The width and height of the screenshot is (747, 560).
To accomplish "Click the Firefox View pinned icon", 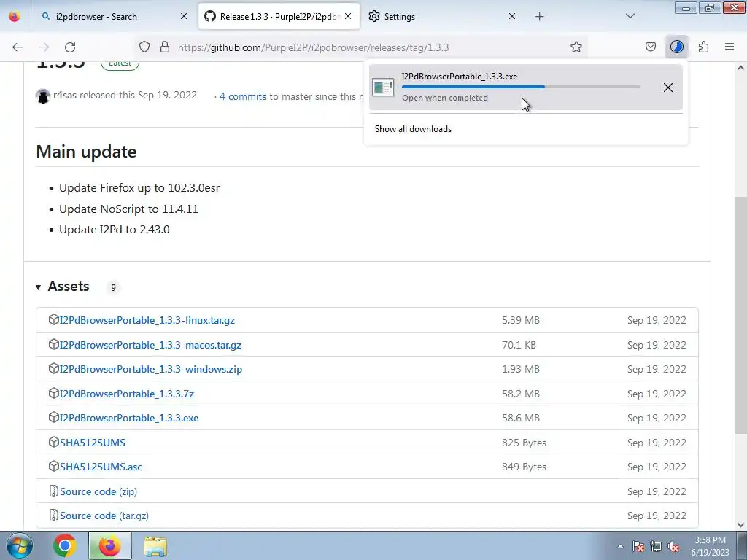I will tap(15, 17).
